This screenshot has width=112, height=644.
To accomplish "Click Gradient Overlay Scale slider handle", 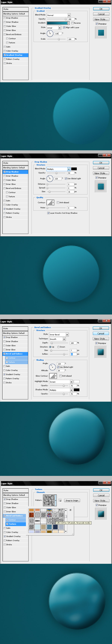I will tap(59, 39).
